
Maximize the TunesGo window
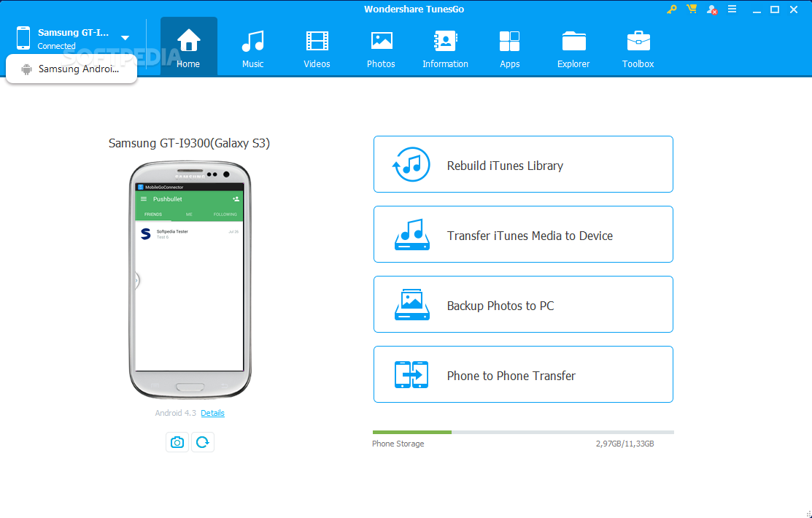[775, 9]
